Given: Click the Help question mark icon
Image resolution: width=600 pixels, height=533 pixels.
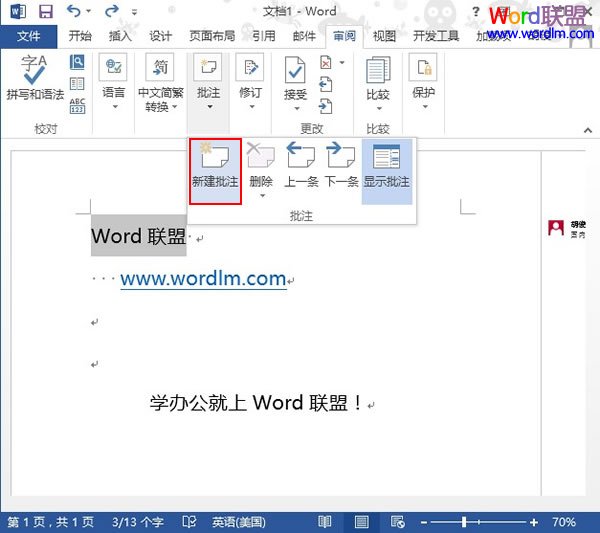Looking at the screenshot, I should pos(475,11).
